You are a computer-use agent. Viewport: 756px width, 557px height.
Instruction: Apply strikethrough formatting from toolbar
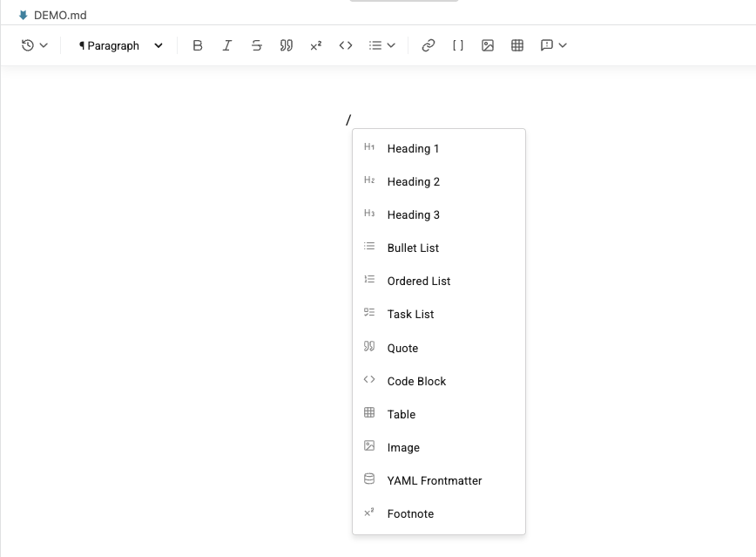[256, 45]
